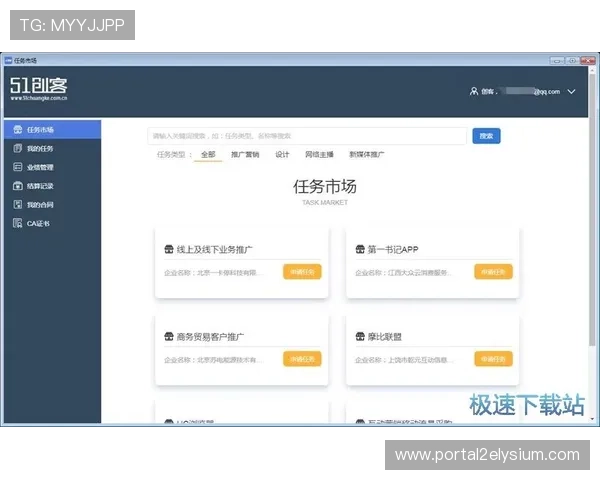This screenshot has height=480, width=600.
Task: Click the title bar app icon
Action: pos(8,60)
